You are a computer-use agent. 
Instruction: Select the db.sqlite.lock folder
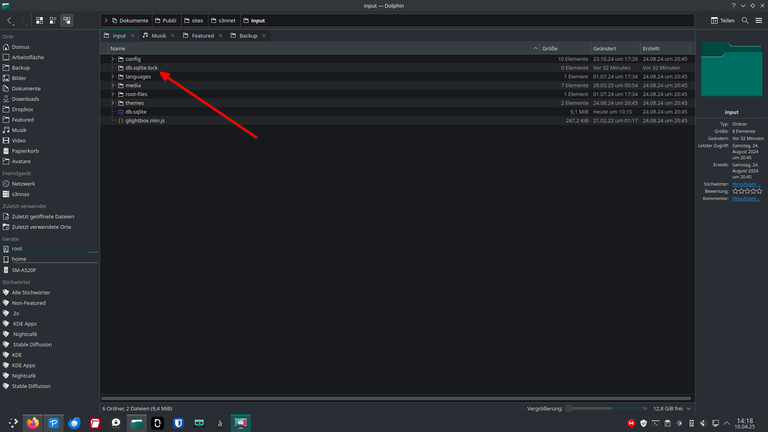point(141,68)
